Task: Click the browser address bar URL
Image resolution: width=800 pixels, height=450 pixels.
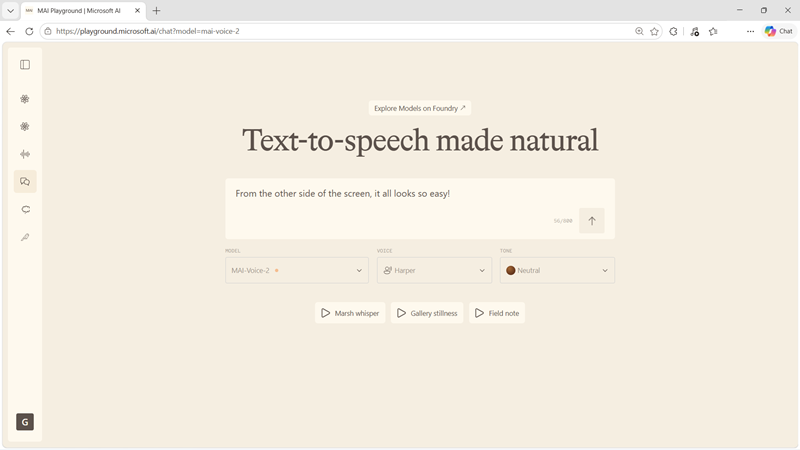Action: tap(147, 31)
